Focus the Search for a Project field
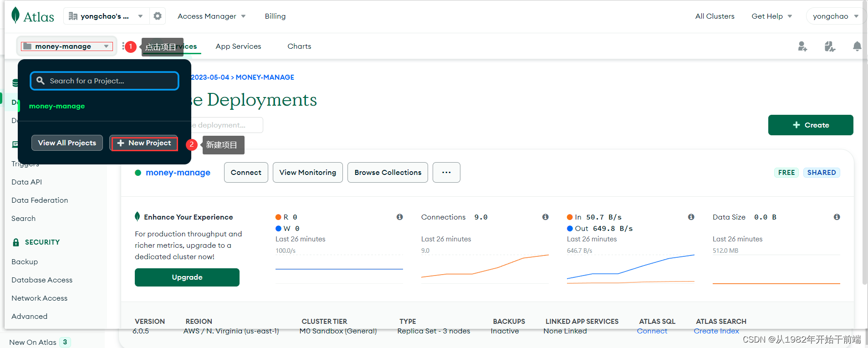This screenshot has height=348, width=868. coord(105,81)
